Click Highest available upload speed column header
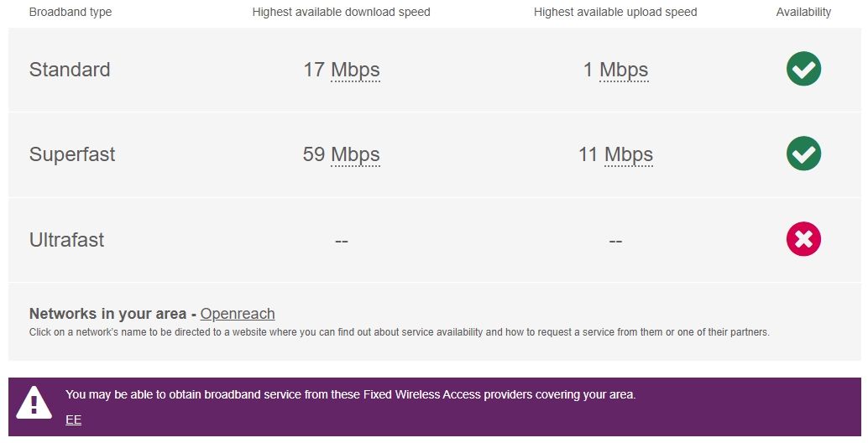Viewport: 868px width, 443px height. (x=615, y=13)
